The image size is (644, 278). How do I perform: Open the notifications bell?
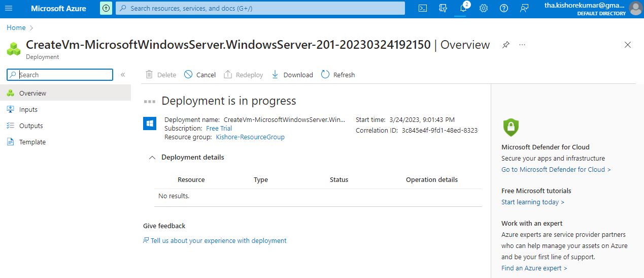click(x=463, y=8)
